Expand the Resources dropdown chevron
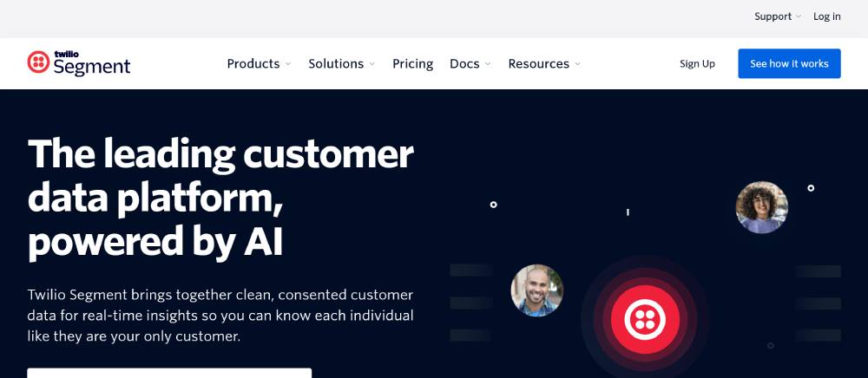The image size is (868, 378). click(577, 64)
